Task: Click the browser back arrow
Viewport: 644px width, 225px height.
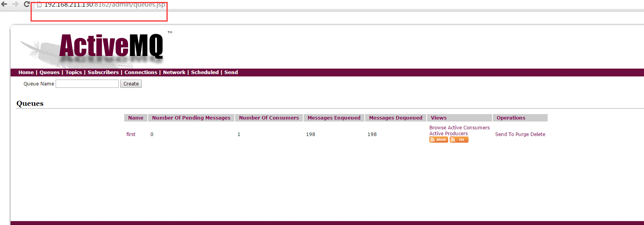Action: [x=4, y=4]
